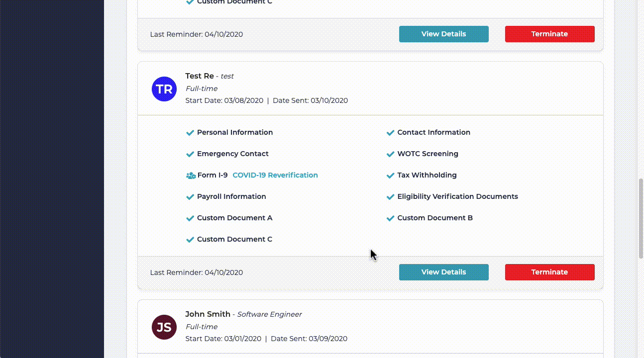Click the checkmark beside Custom Document B

[390, 218]
